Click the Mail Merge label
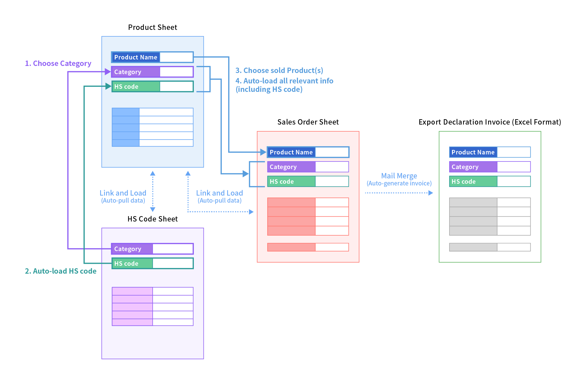The height and width of the screenshot is (381, 588). (x=399, y=176)
